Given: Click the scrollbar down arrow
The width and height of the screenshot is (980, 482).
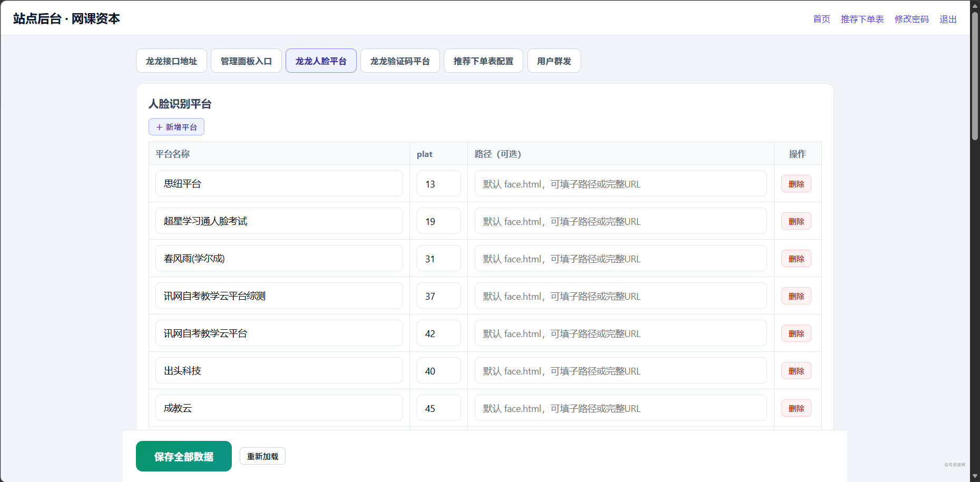Looking at the screenshot, I should pyautogui.click(x=975, y=476).
